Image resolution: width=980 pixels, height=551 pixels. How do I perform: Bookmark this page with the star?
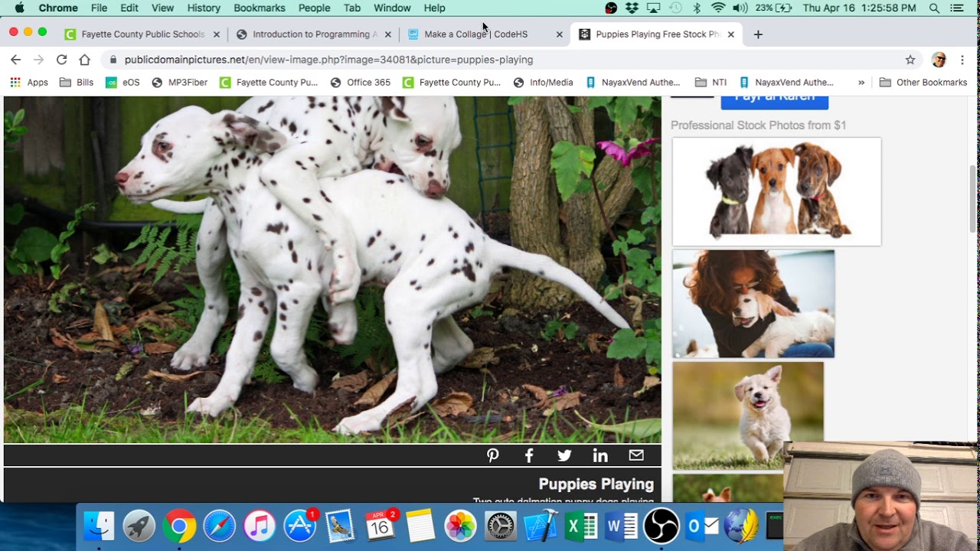[x=910, y=60]
